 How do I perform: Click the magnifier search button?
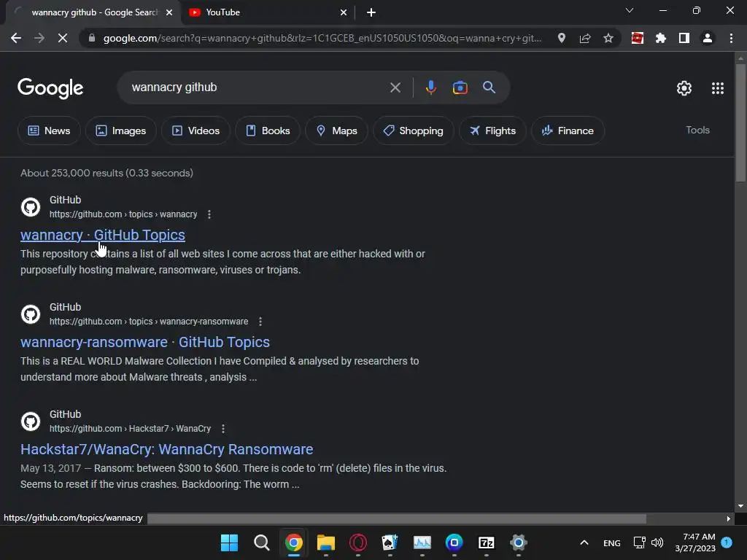pyautogui.click(x=489, y=87)
